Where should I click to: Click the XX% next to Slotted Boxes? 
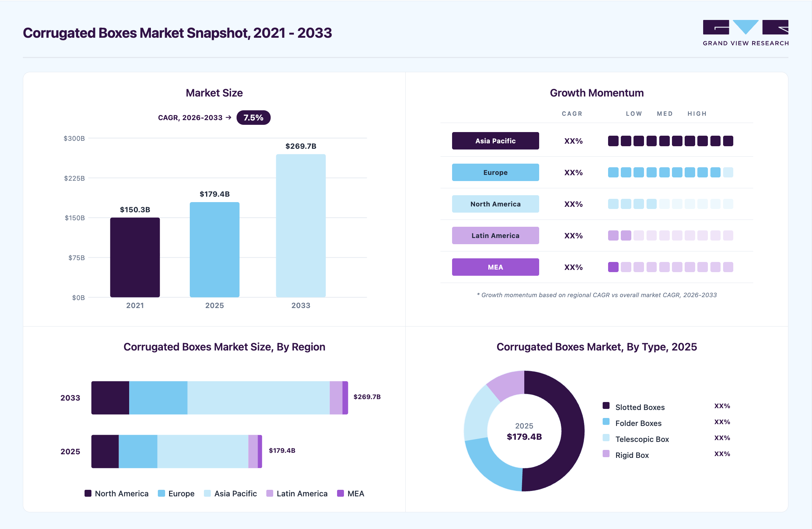click(x=722, y=406)
